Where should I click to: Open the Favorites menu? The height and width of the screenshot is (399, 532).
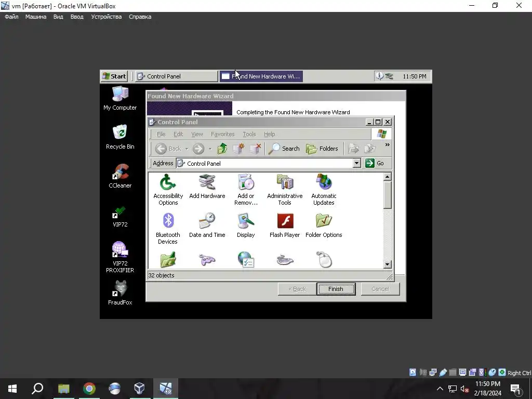pos(222,134)
